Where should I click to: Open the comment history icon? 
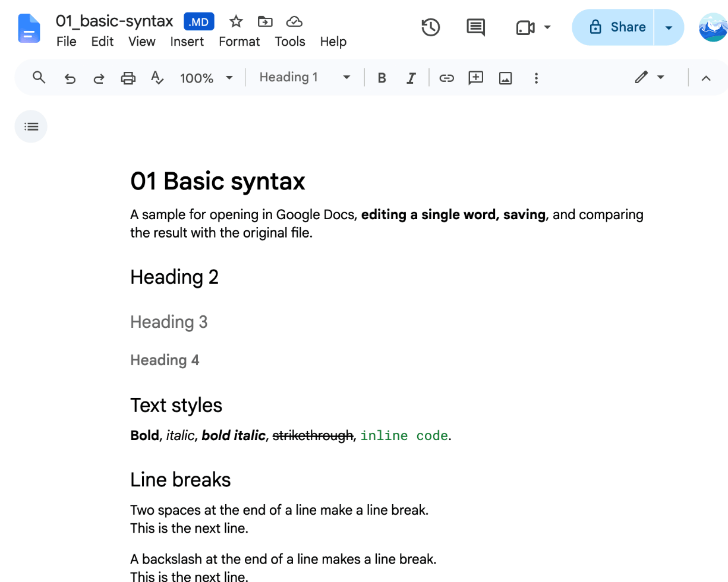[476, 27]
